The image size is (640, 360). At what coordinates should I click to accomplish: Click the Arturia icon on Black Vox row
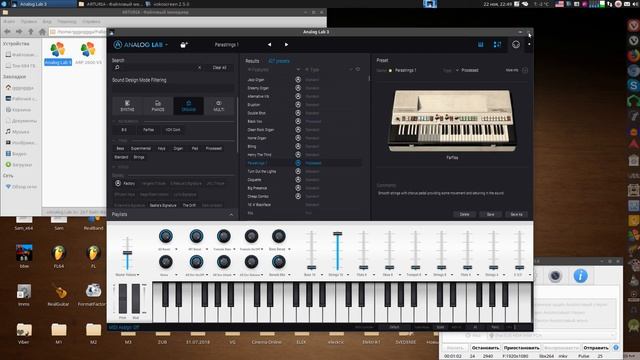point(298,121)
